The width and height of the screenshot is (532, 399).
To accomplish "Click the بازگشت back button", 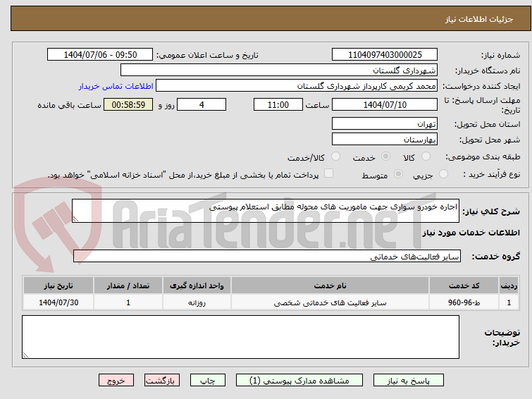I will click(162, 381).
